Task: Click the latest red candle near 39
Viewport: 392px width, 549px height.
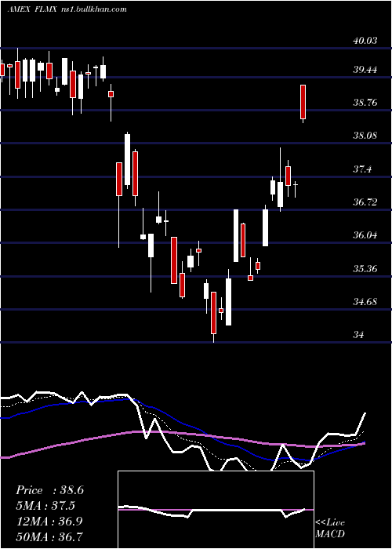Action: (x=303, y=102)
